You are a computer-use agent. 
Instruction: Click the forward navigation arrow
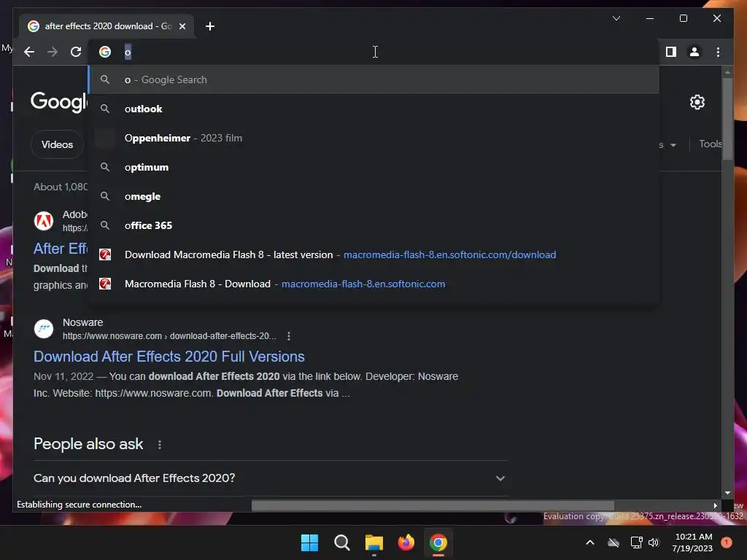(53, 52)
